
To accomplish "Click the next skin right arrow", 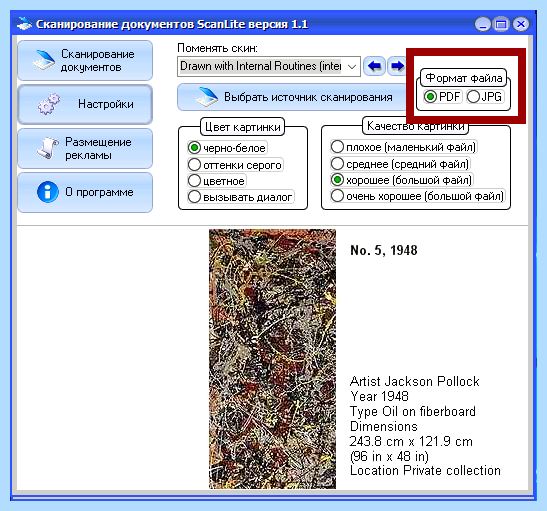I will 397,66.
